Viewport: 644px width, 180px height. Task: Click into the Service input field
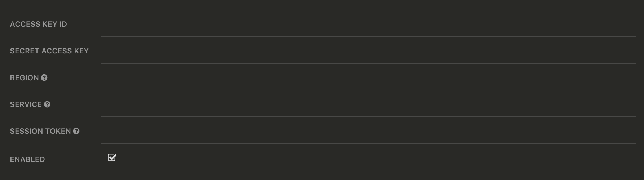tap(369, 104)
